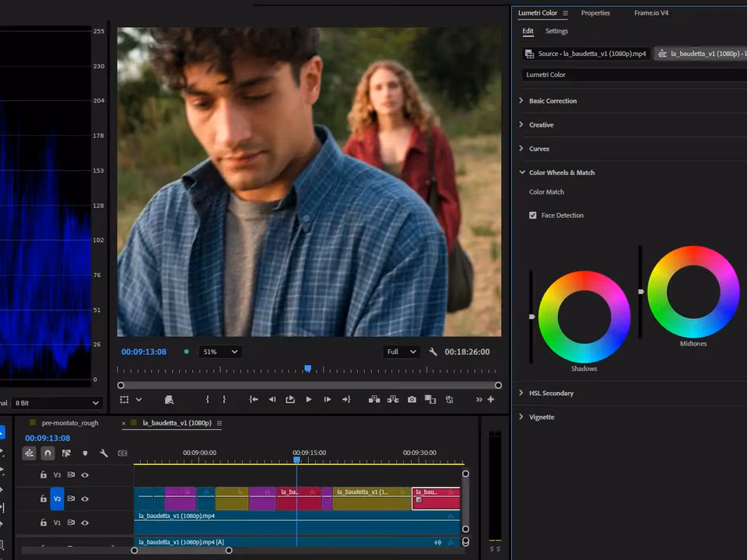Viewport: 747px width, 560px height.
Task: Hide track V2 output eye
Action: [85, 499]
